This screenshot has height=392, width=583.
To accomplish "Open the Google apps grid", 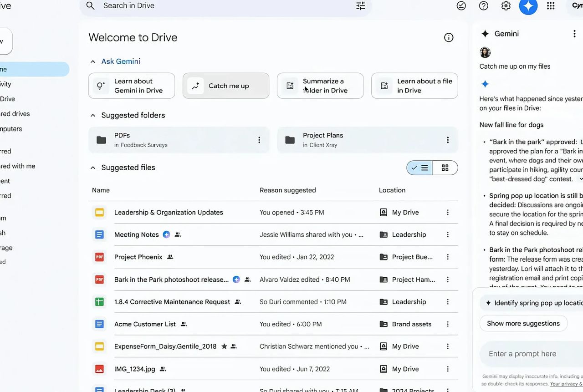I will coord(551,5).
